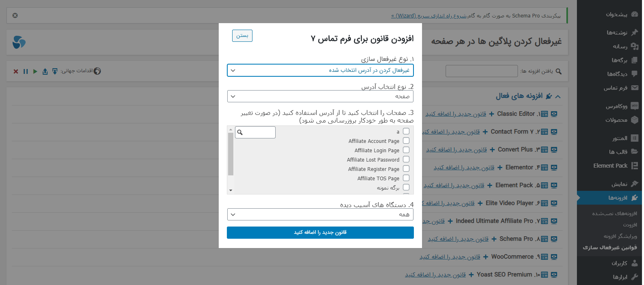Open ویرایشگر افزونه submenu item
Viewport: 644px width, 285px height.
[x=620, y=236]
